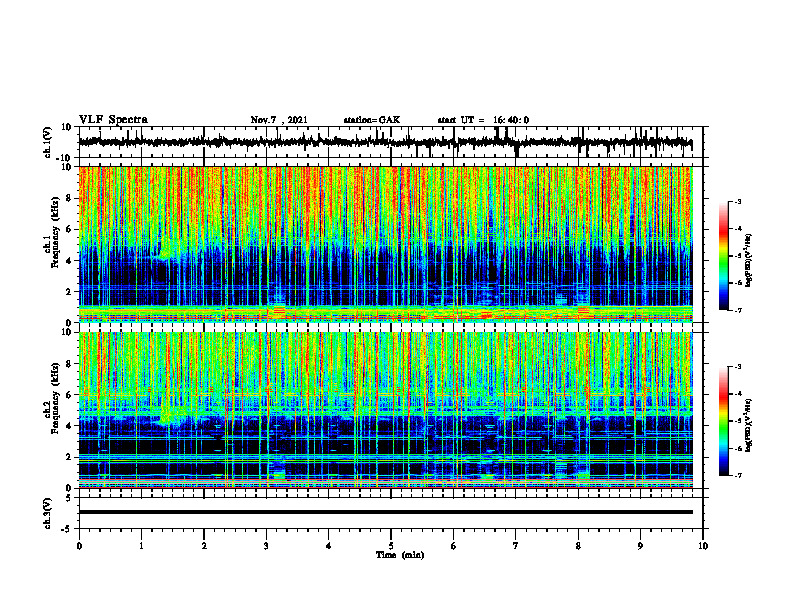Click the "-3" label on ch.1 colorbar
This screenshot has height=612, width=792.
737,201
